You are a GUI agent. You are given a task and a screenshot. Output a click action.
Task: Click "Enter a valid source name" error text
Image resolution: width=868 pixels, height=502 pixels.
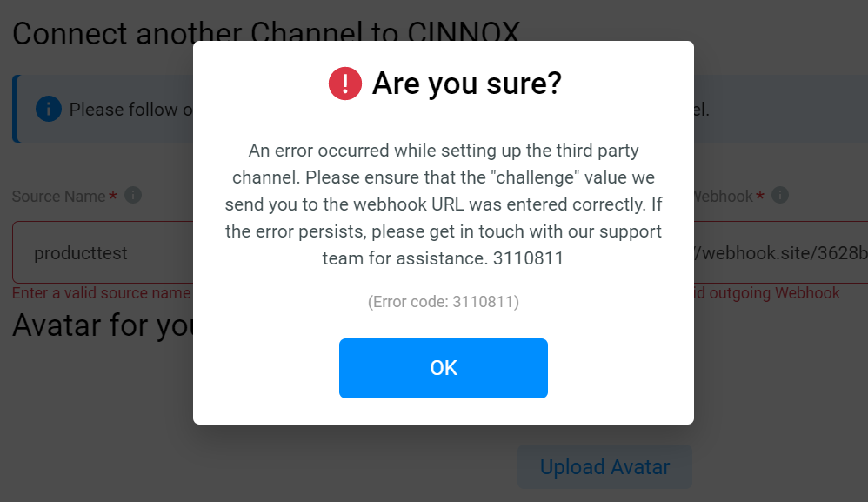102,293
